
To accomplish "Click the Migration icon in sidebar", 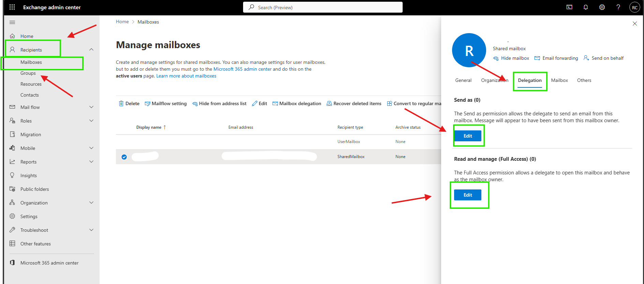I will click(12, 134).
